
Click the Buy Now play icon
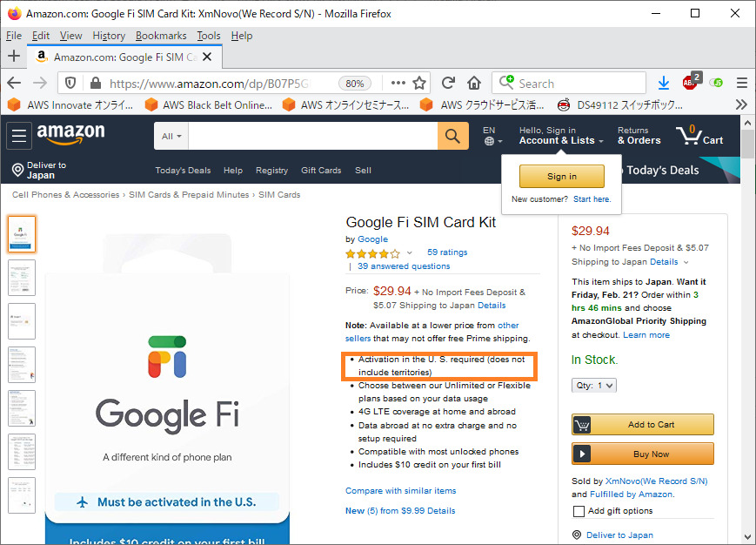click(582, 454)
